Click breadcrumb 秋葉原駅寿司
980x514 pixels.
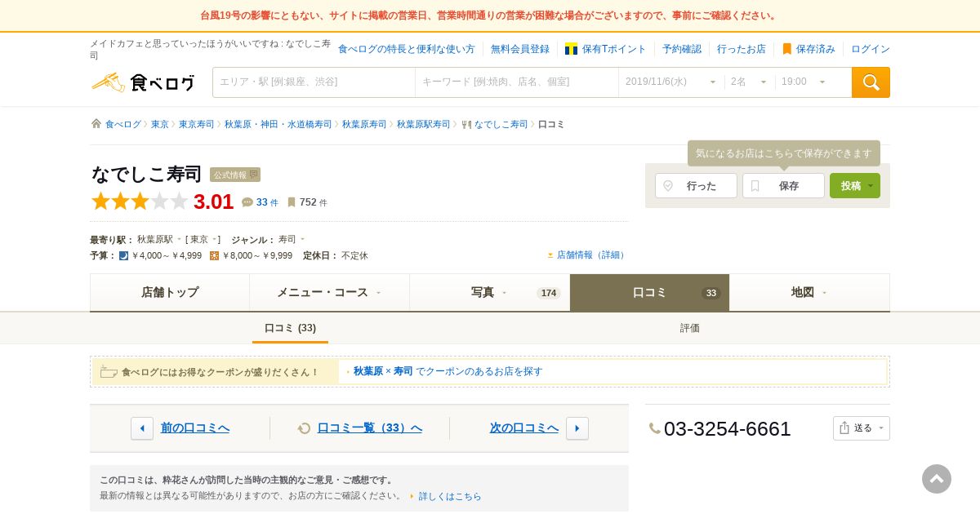(x=423, y=124)
